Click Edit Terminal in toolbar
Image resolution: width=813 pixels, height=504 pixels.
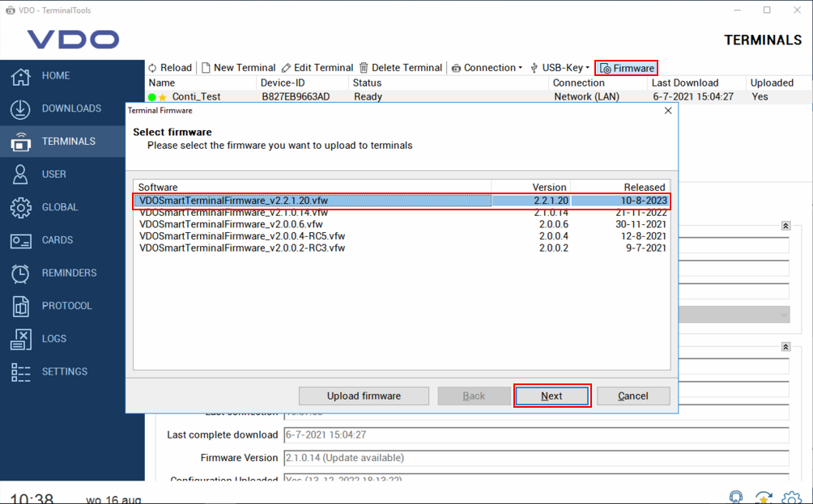317,68
